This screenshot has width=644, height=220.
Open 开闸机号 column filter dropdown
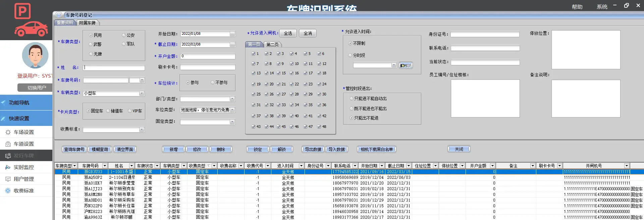click(x=627, y=166)
